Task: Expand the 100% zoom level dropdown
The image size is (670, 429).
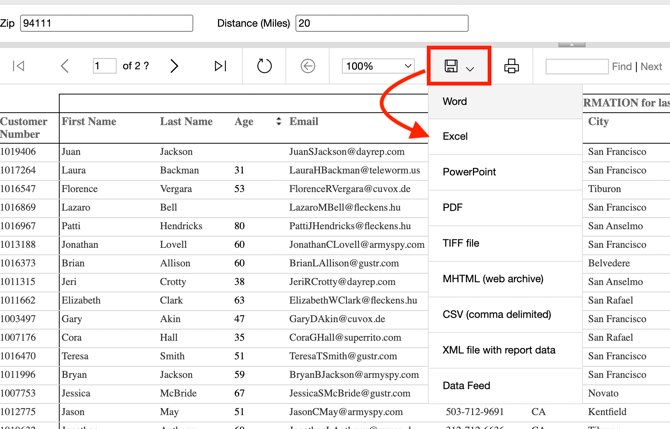Action: tap(378, 66)
